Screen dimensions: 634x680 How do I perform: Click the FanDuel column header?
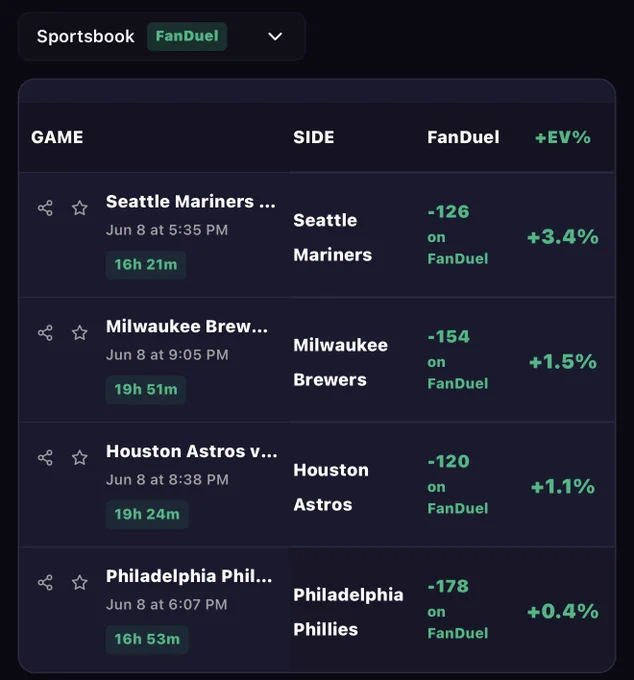point(463,137)
